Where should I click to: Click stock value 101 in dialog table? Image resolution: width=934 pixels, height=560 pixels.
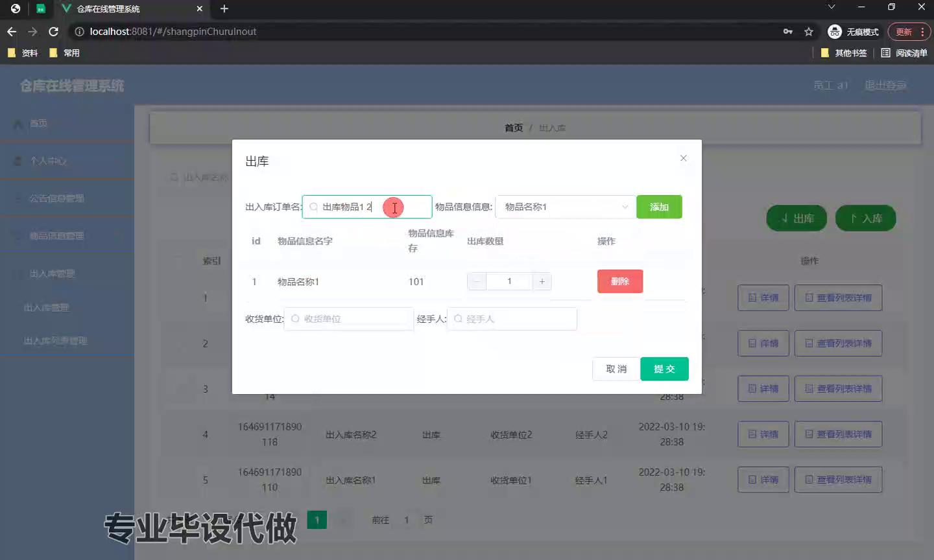[x=416, y=282]
